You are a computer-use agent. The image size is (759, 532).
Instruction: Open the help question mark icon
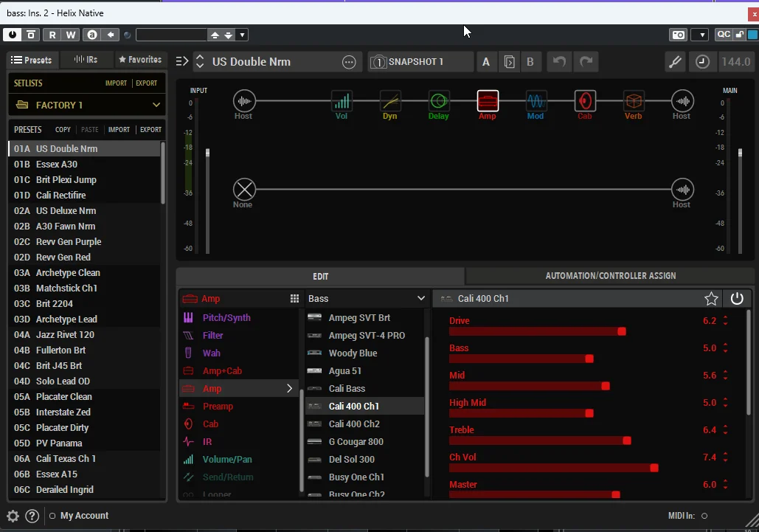(32, 516)
